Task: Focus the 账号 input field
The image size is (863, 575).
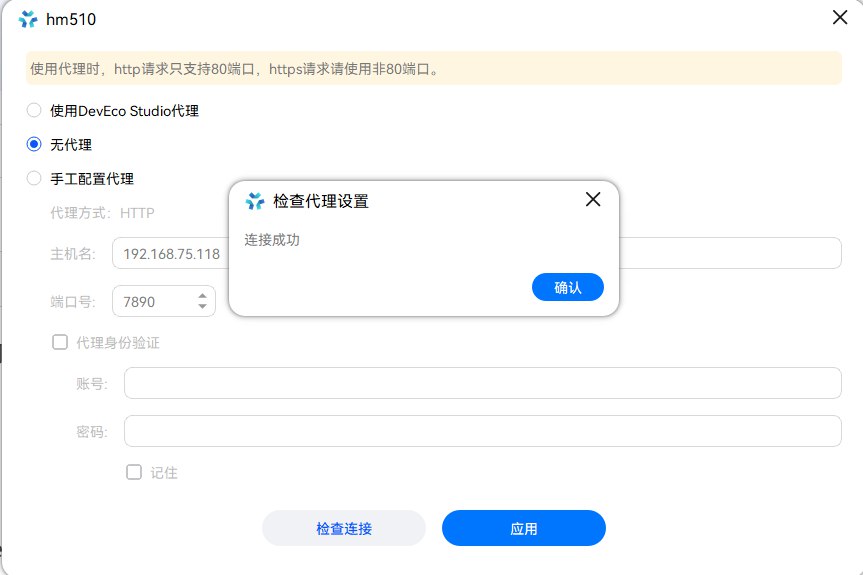Action: [x=482, y=383]
